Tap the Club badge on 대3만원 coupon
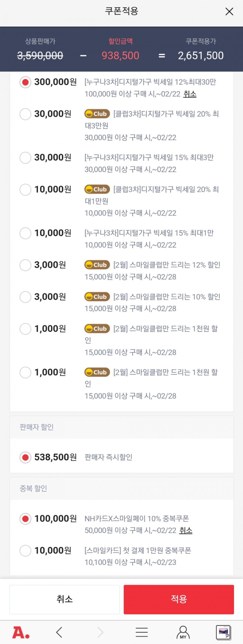This screenshot has height=644, width=243. [97, 114]
